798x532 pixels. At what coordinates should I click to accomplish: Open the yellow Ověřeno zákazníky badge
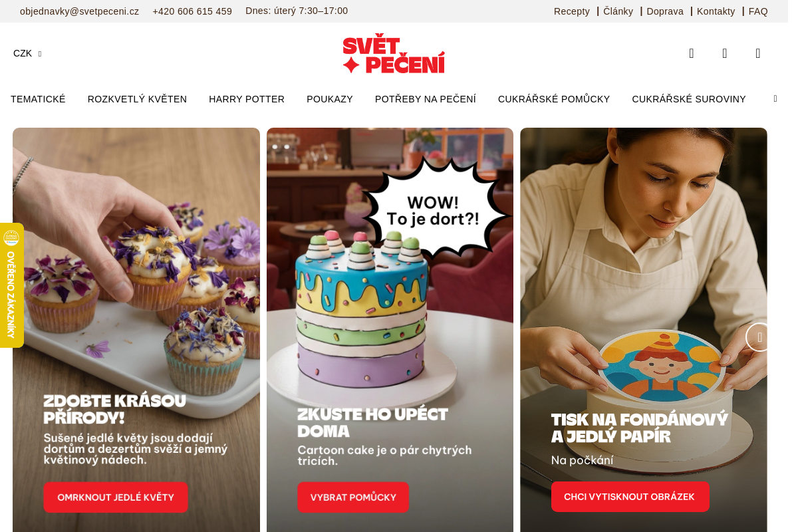pos(11,285)
